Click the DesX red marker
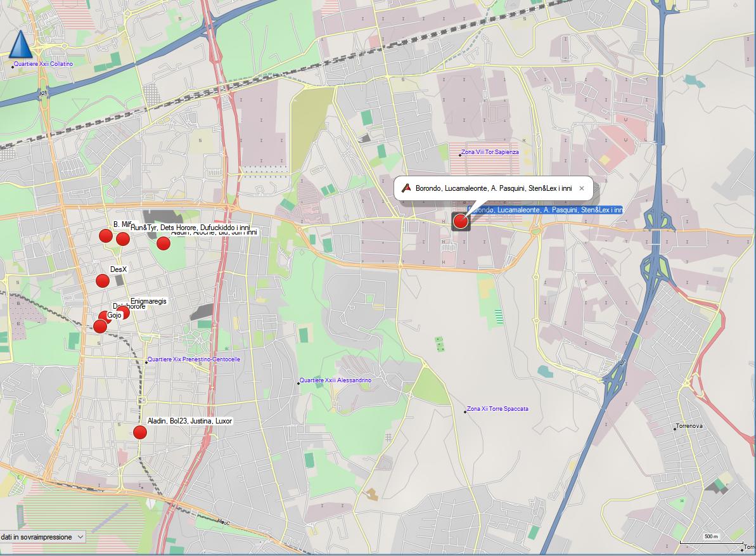Viewport: 756px width, 556px height. point(103,281)
